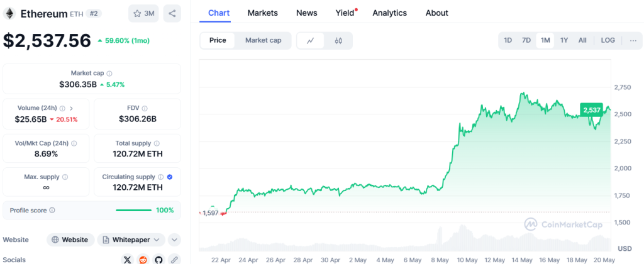This screenshot has height=264, width=644.
Task: Expand more website links chevron
Action: [x=174, y=239]
